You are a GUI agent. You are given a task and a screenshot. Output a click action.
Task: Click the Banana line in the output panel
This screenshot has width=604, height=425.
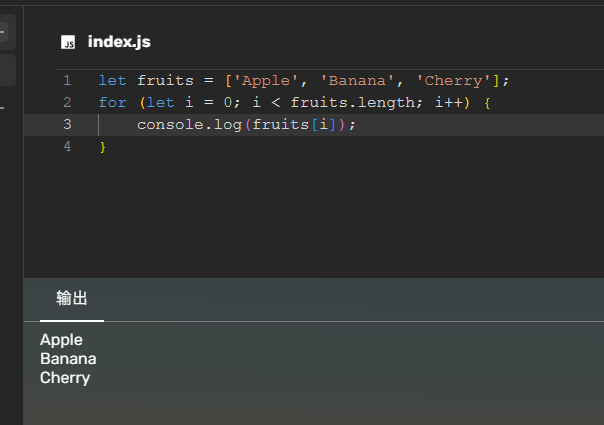tap(68, 359)
